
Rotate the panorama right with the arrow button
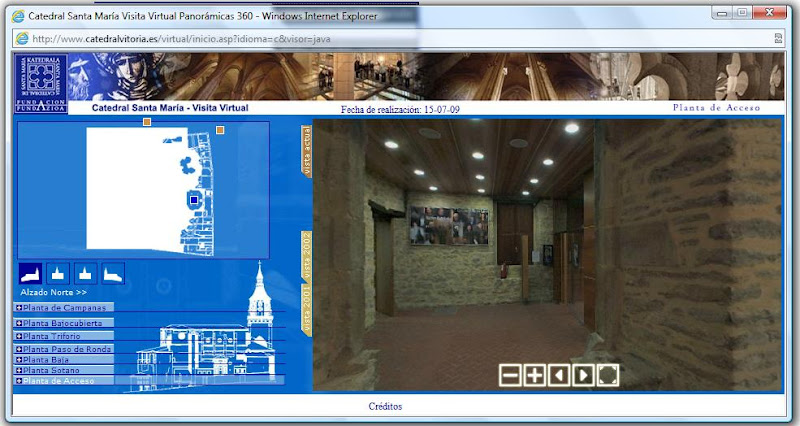[583, 375]
